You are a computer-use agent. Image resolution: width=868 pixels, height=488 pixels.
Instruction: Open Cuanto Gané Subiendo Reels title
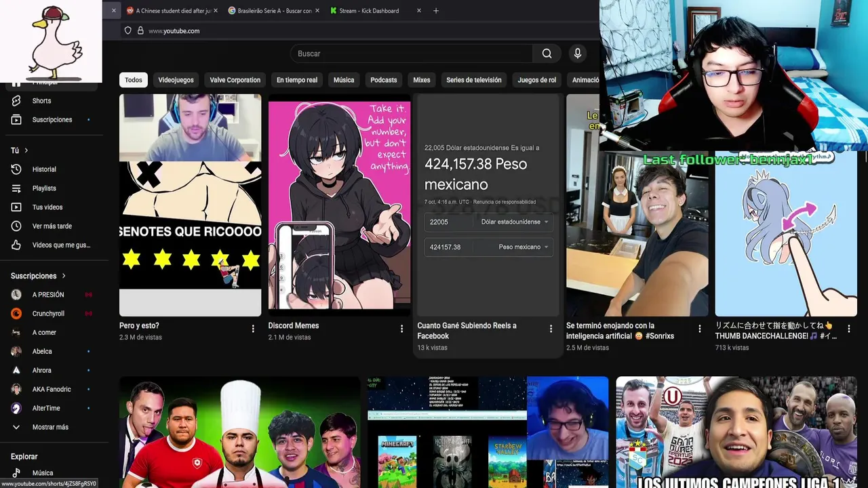point(467,331)
